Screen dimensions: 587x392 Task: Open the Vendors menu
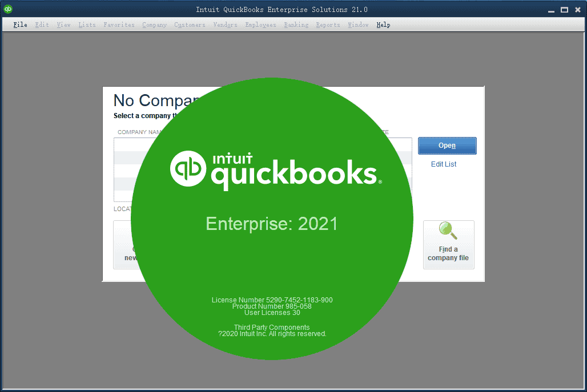pyautogui.click(x=225, y=25)
